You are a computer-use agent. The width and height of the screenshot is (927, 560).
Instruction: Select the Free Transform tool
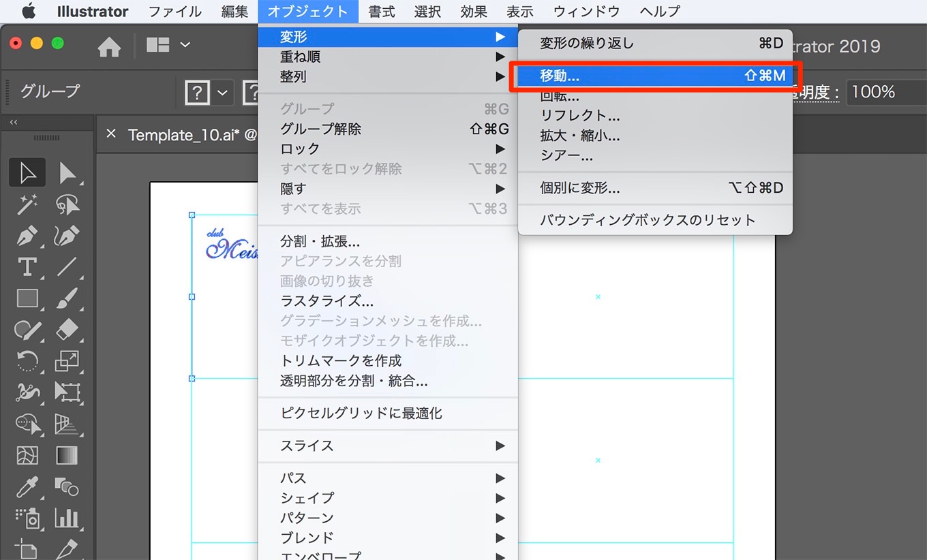67,392
